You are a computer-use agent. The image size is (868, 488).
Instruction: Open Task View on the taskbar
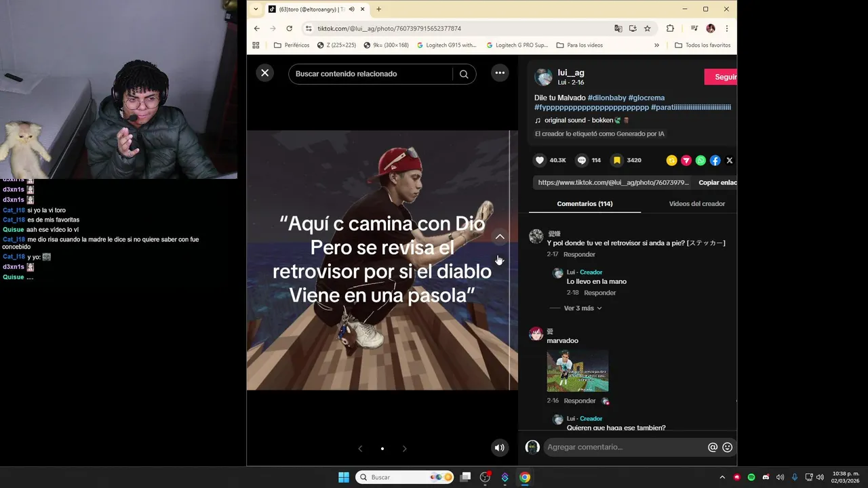click(465, 477)
